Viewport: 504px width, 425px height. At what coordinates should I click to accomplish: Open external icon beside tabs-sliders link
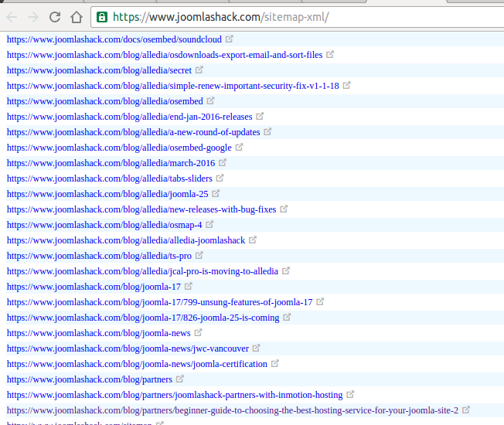220,178
